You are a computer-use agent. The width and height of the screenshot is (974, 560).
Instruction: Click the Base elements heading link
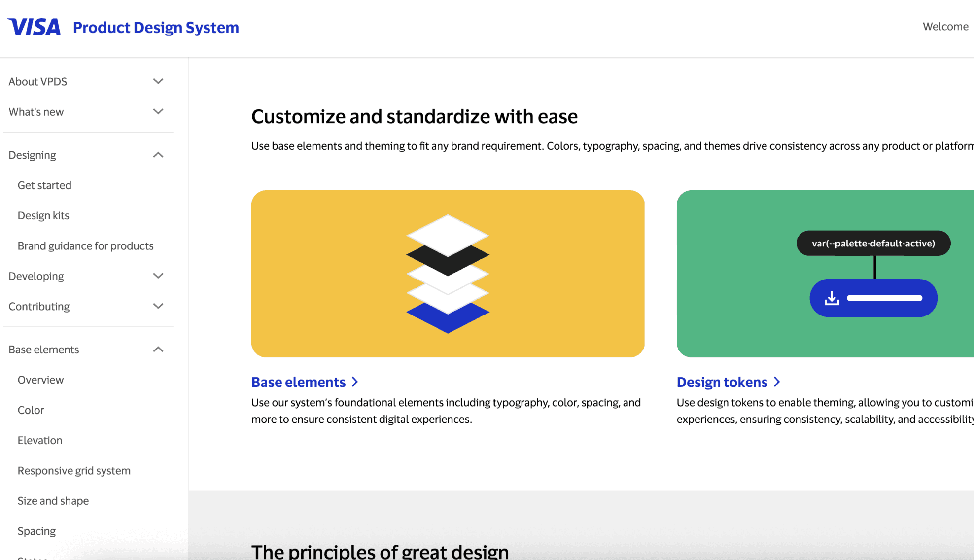298,382
